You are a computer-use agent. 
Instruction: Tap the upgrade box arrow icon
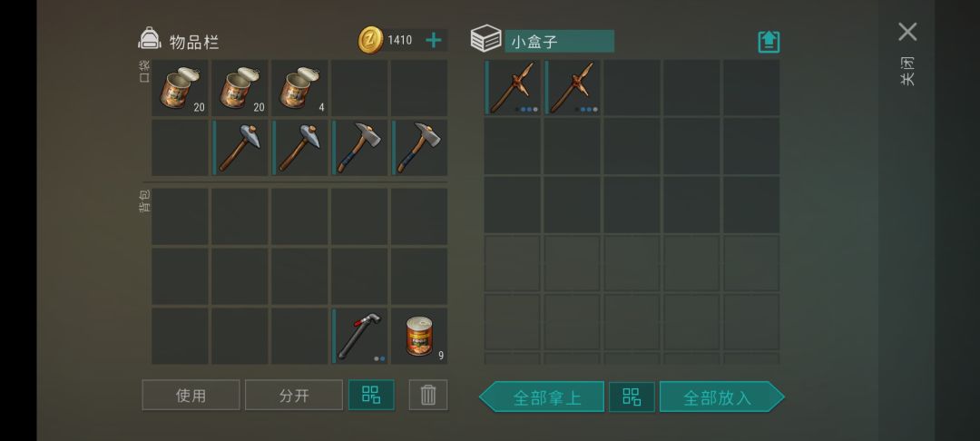click(x=769, y=42)
